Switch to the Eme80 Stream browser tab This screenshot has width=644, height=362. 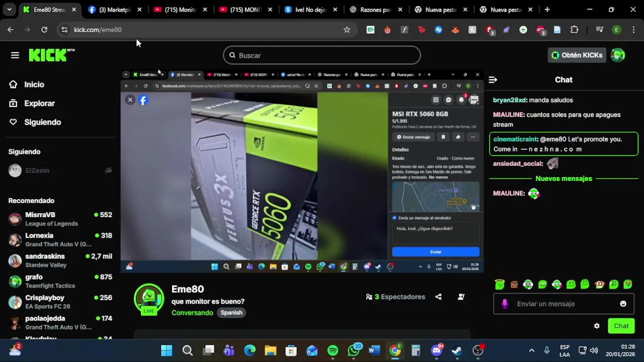48,10
